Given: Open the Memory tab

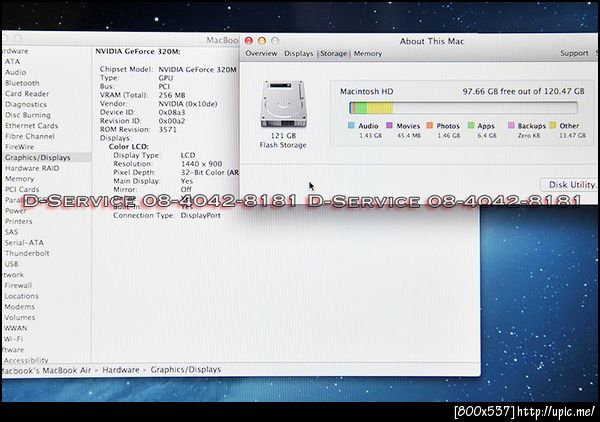Looking at the screenshot, I should pos(368,54).
